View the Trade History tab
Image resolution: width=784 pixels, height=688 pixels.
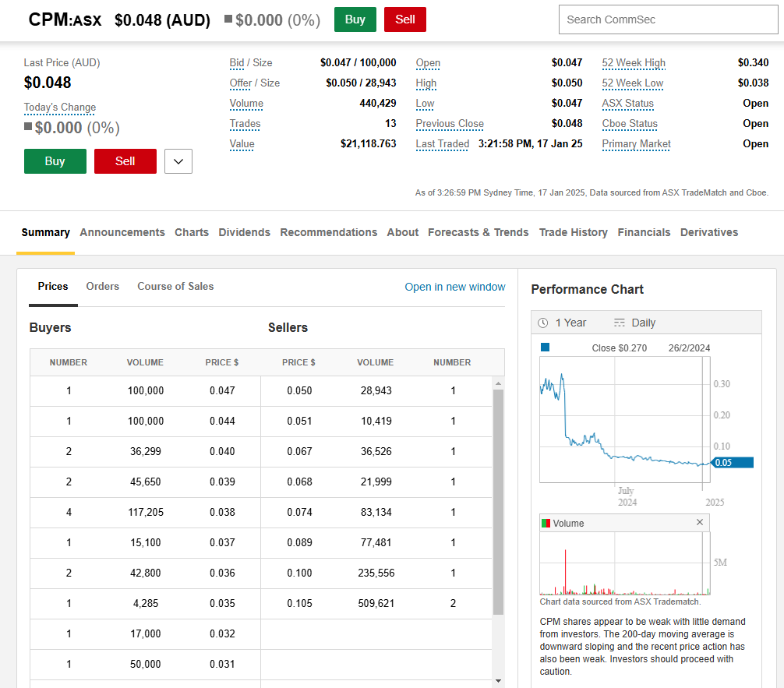point(573,232)
